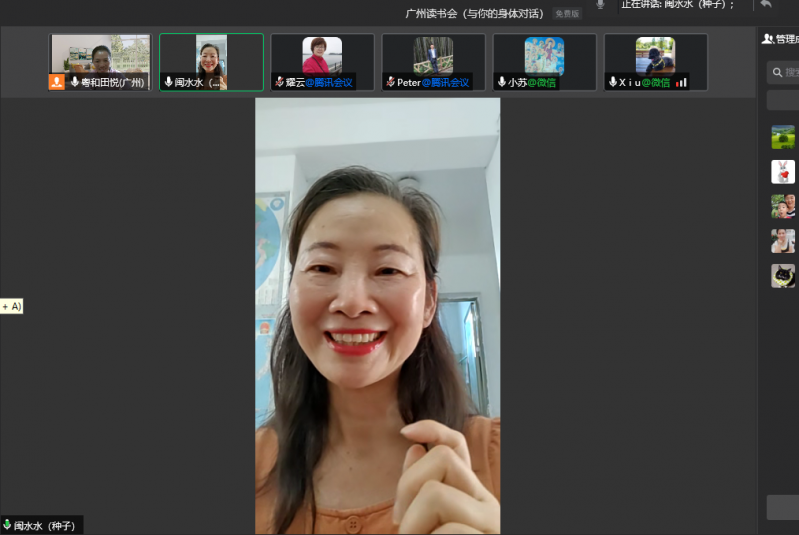799x535 pixels.
Task: Select the white rabbit avatar in member list
Action: click(x=783, y=172)
